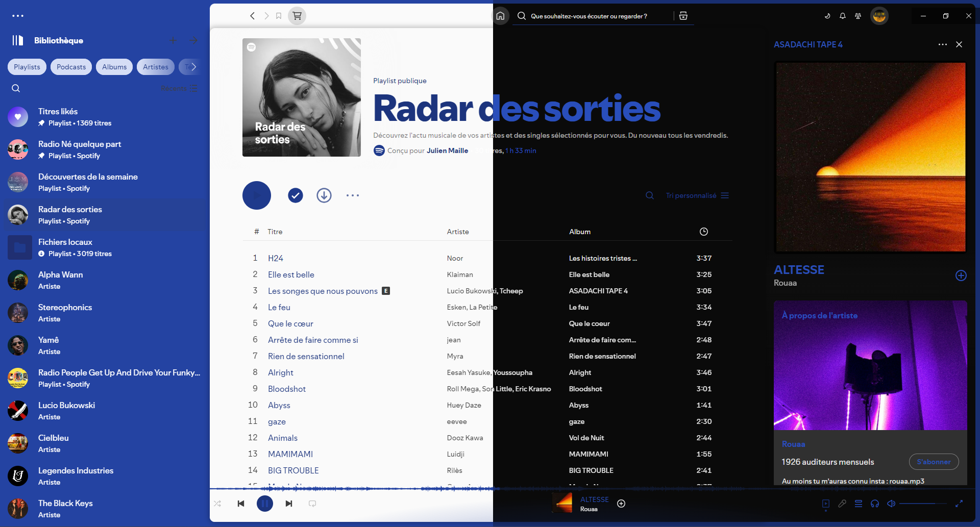Play the Radar des sorties playlist
This screenshot has width=980, height=527.
click(257, 195)
